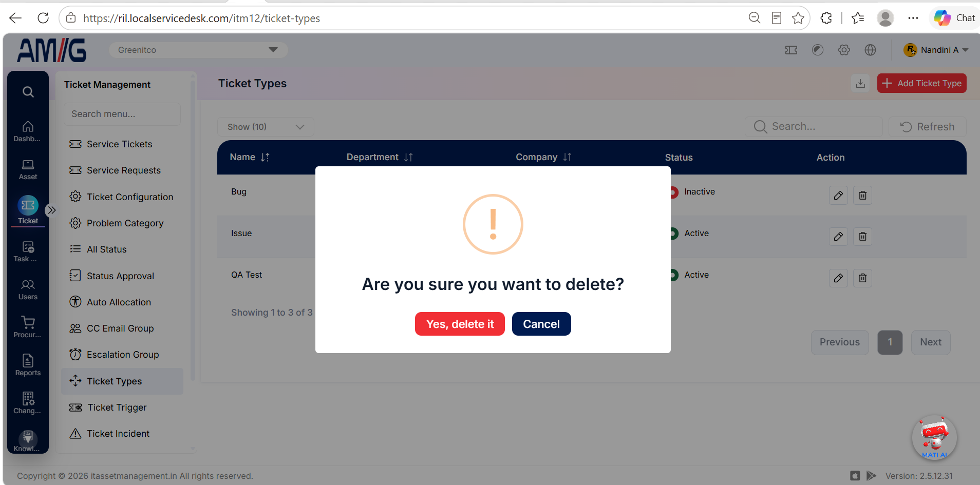Click the table Search field
Screen dimensions: 980x485
tap(814, 127)
